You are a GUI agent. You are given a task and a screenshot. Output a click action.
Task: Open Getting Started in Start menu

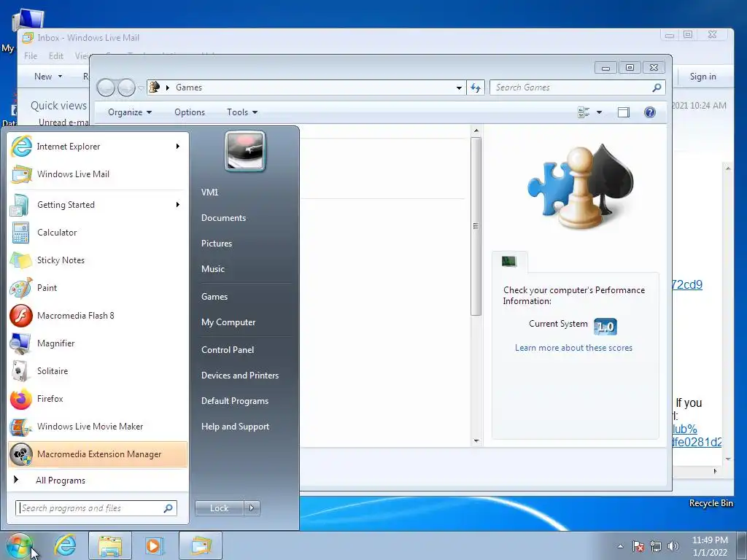[98, 205]
